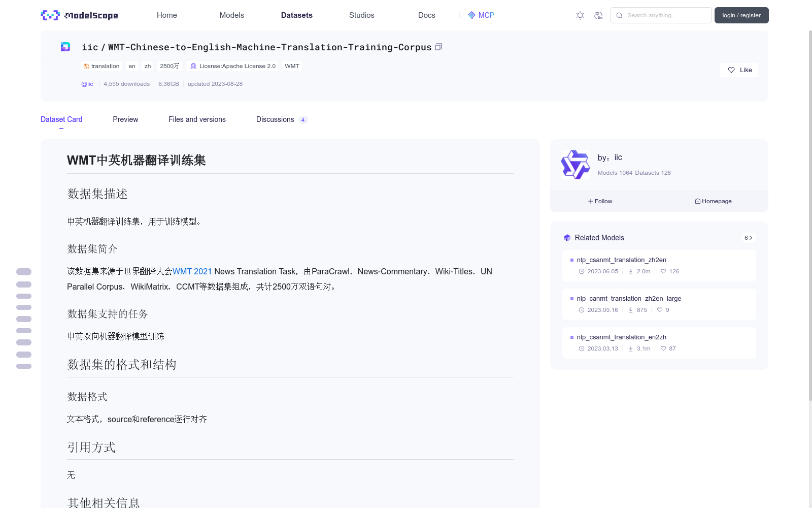Click the 6.36GB size text
The width and height of the screenshot is (812, 508).
[x=168, y=84]
